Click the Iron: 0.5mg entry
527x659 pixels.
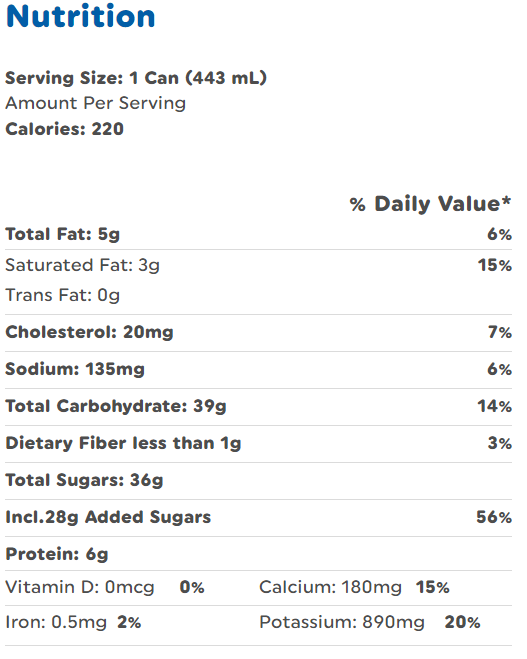coord(56,622)
